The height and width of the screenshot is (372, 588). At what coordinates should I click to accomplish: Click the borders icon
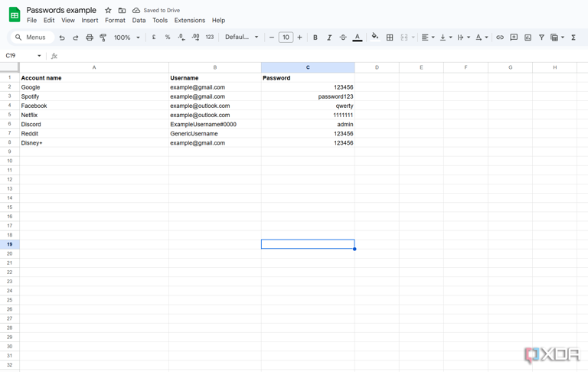pos(390,38)
